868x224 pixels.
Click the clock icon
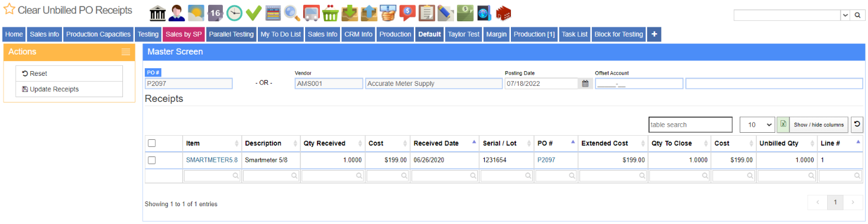(234, 12)
